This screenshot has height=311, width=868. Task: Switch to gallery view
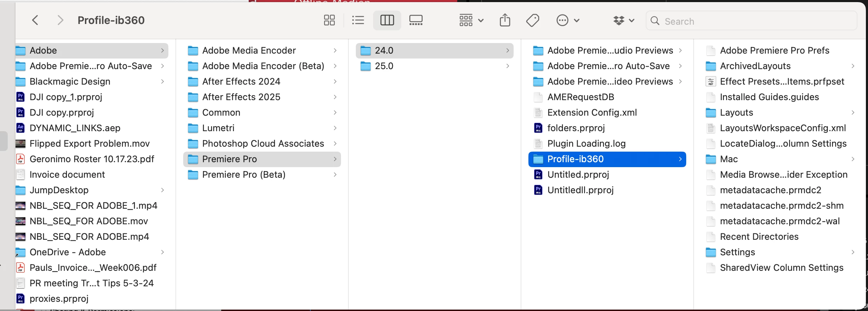tap(416, 20)
